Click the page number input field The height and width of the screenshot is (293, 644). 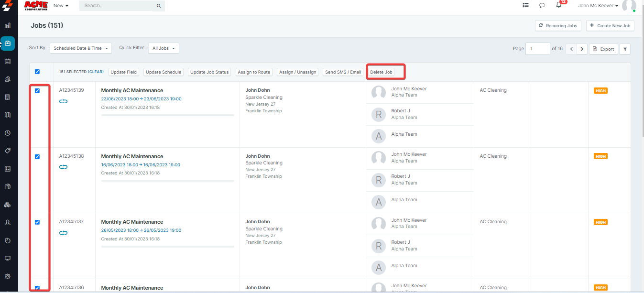pyautogui.click(x=537, y=49)
